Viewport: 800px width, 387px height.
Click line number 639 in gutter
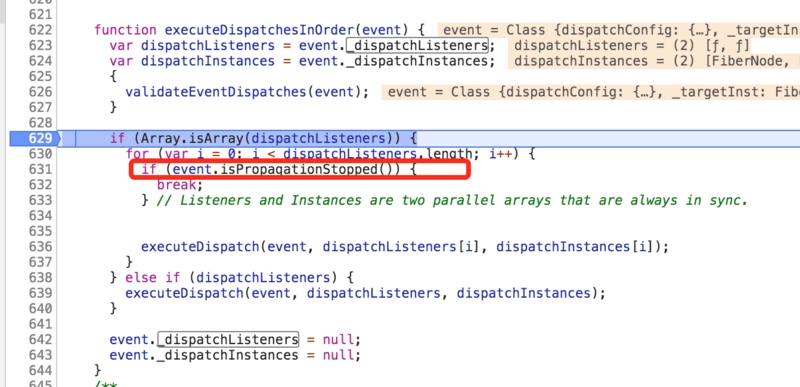(x=40, y=293)
